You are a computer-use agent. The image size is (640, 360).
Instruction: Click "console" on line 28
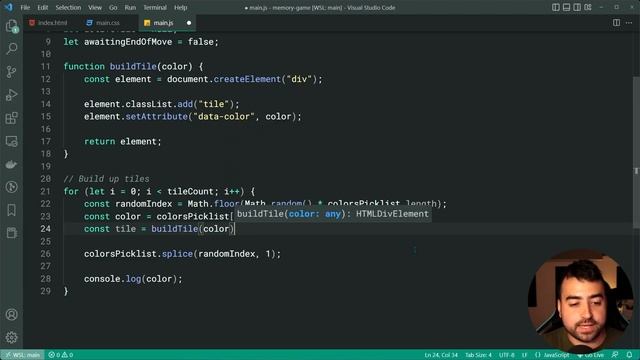point(102,279)
